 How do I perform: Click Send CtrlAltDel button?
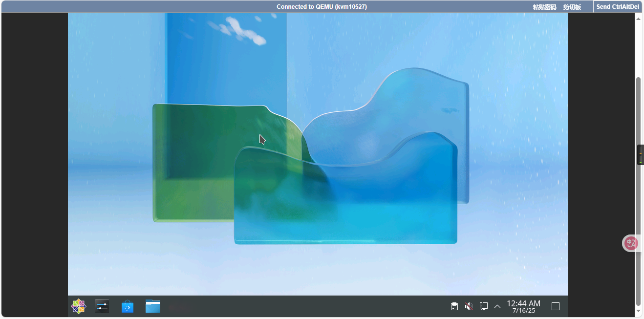[x=618, y=7]
